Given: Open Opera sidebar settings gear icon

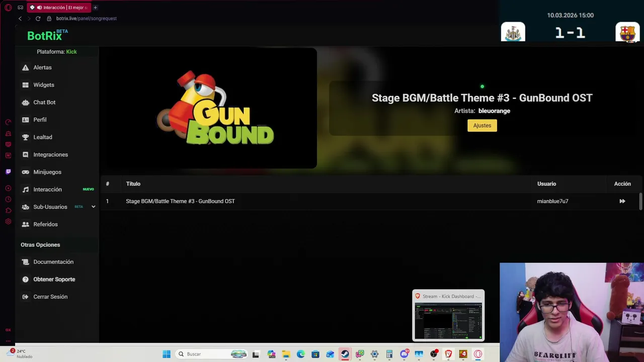Looking at the screenshot, I should (8, 222).
